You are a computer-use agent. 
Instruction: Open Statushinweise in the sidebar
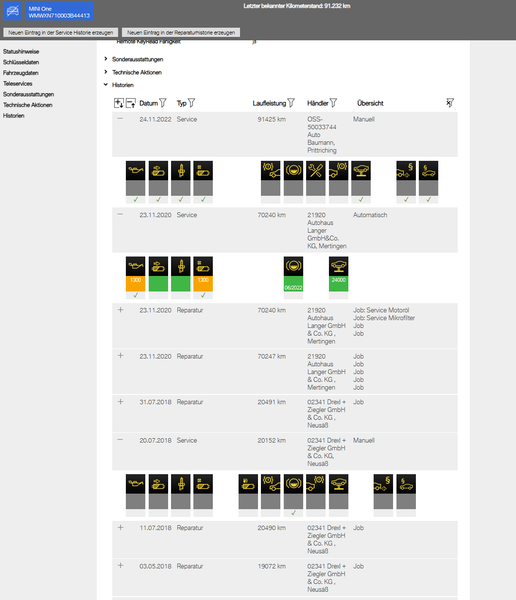point(21,51)
